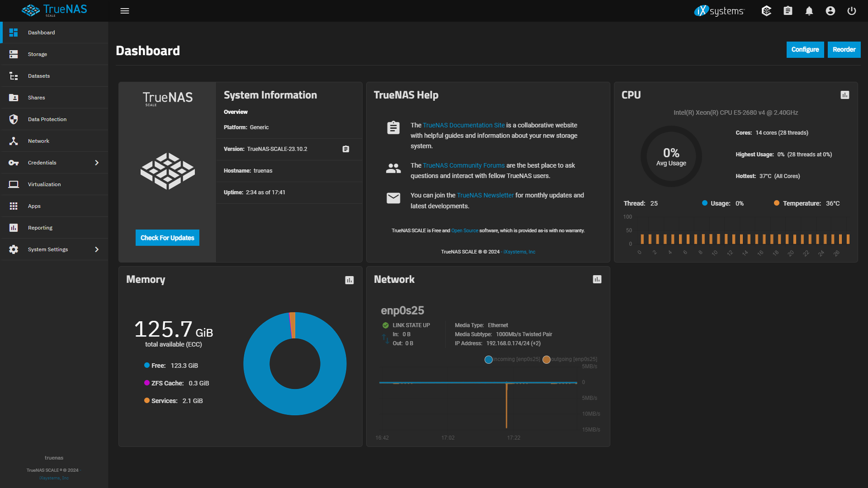Click the Free: 123.3 GiB legend entry

[x=171, y=366]
